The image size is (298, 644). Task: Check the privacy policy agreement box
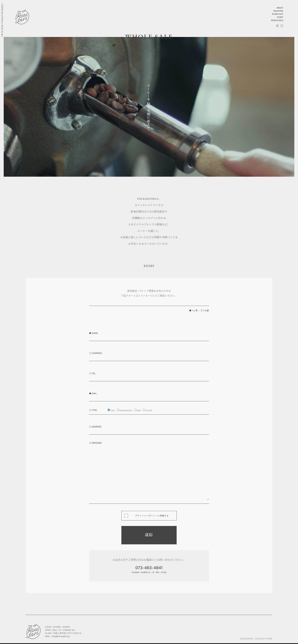126,515
